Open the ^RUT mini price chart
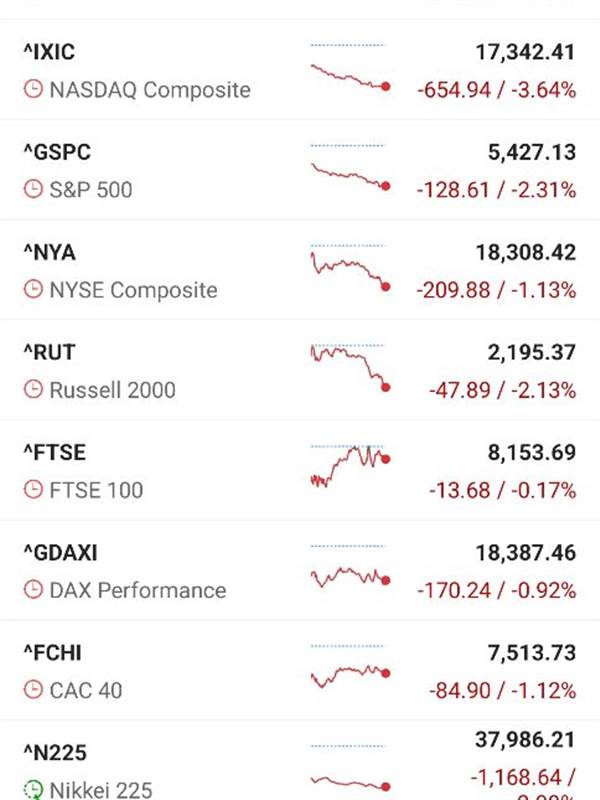Viewport: 600px width, 800px height. (350, 369)
